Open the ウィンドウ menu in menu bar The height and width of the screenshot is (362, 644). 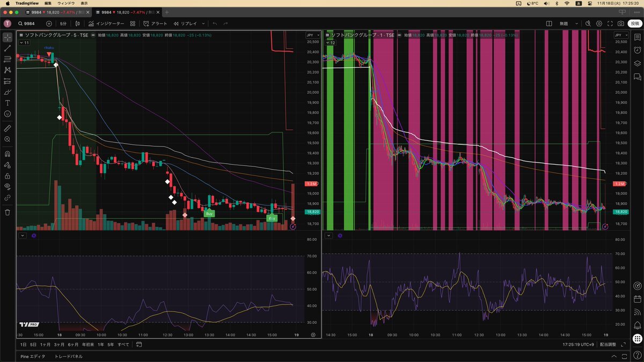coord(66,3)
